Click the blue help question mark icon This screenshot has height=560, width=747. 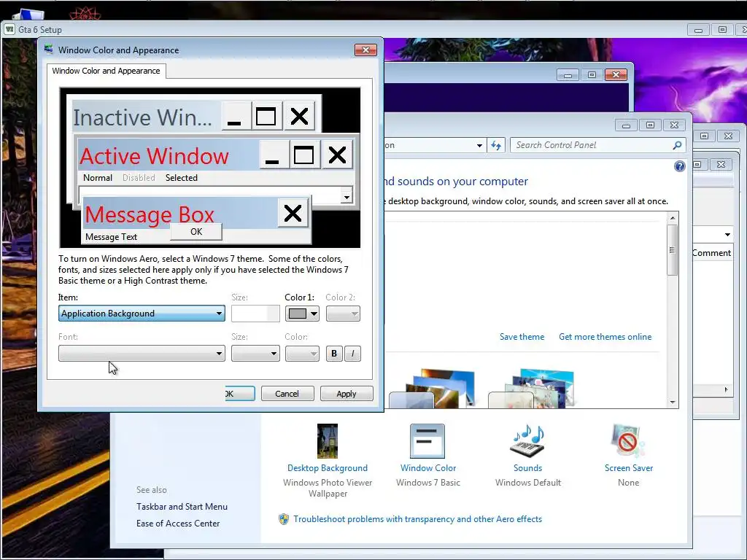pyautogui.click(x=679, y=166)
